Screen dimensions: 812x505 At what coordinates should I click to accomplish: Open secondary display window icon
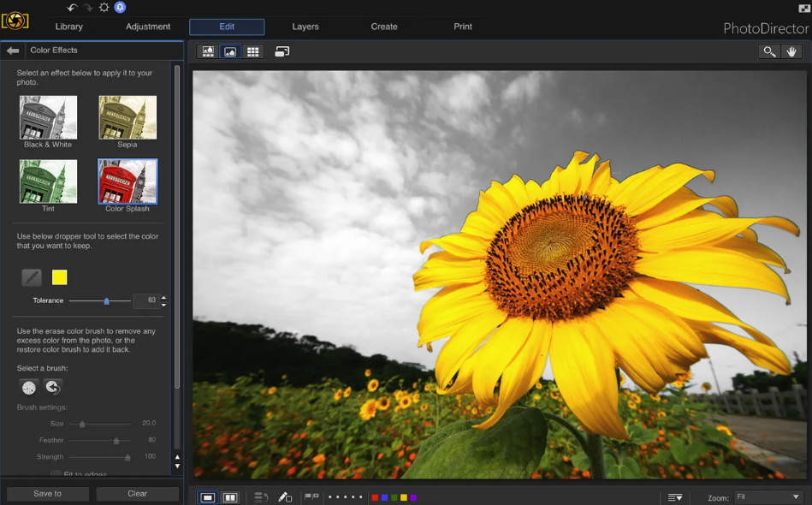pos(282,51)
